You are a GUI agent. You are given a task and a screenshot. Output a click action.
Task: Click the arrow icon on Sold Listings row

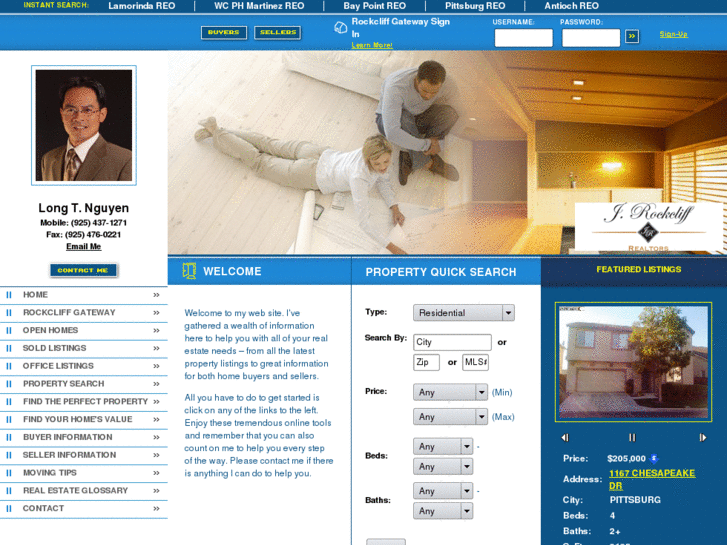pos(156,348)
